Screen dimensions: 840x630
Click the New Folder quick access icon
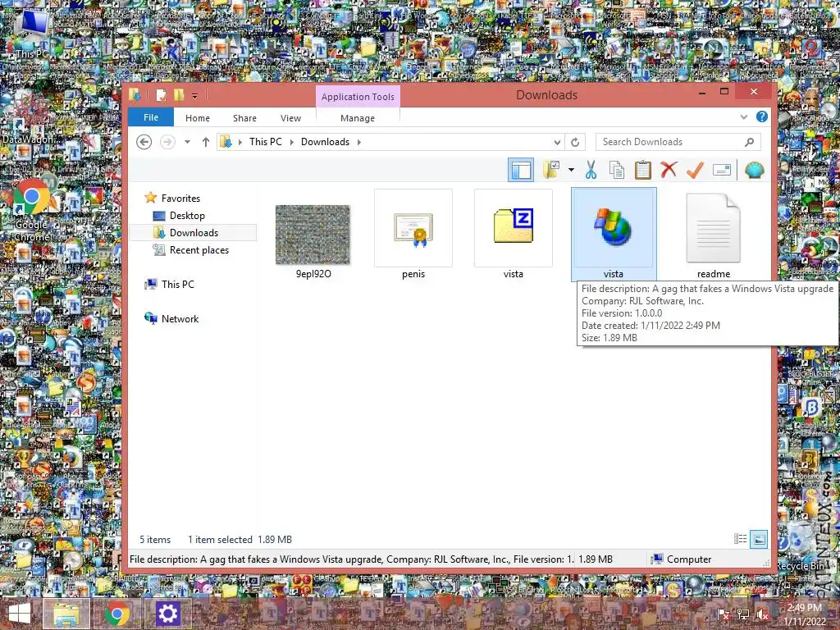coord(178,95)
